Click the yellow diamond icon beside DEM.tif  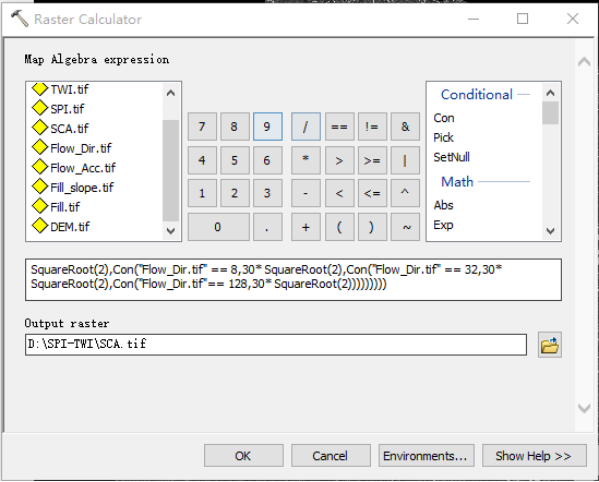[x=40, y=226]
